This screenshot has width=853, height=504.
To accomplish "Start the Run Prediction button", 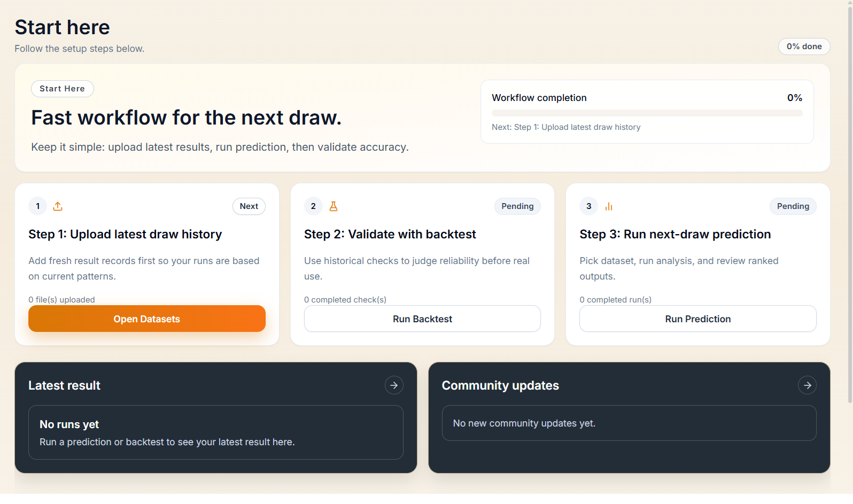I will point(697,319).
